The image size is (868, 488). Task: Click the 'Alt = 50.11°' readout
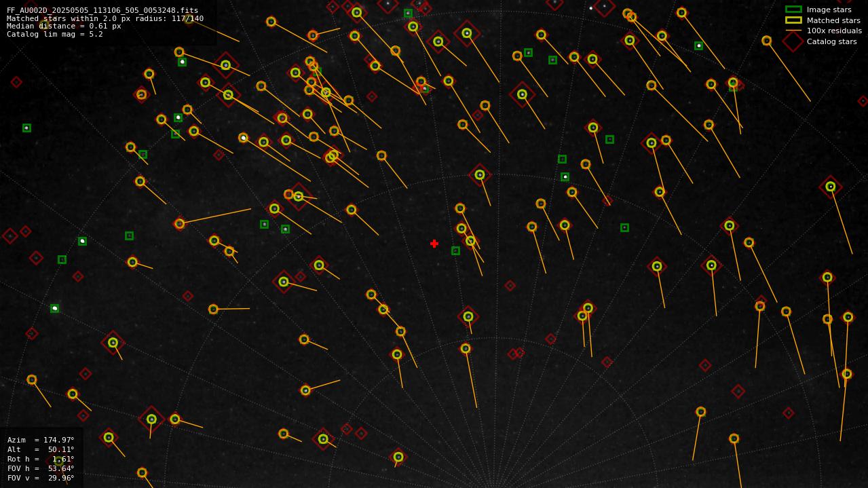click(41, 449)
